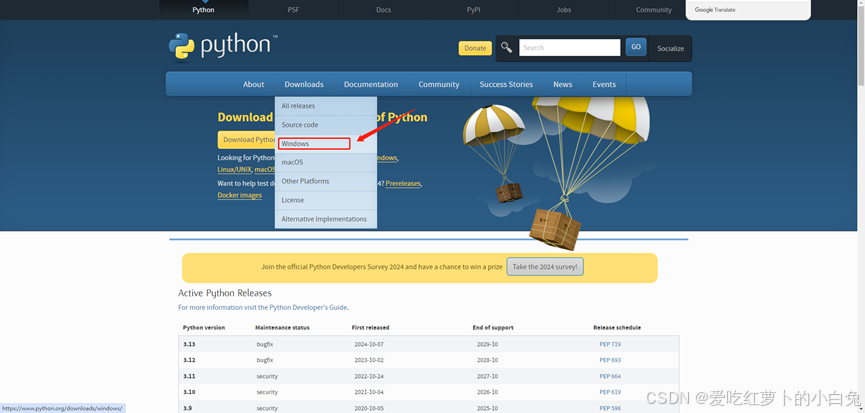
Task: Open the PEP 619 link
Action: [610, 392]
